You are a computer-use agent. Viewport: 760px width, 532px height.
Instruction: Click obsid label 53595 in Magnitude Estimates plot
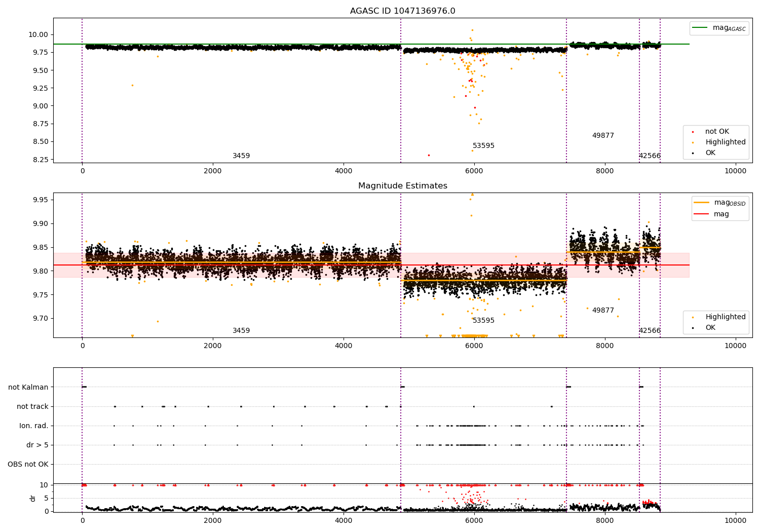tap(483, 321)
